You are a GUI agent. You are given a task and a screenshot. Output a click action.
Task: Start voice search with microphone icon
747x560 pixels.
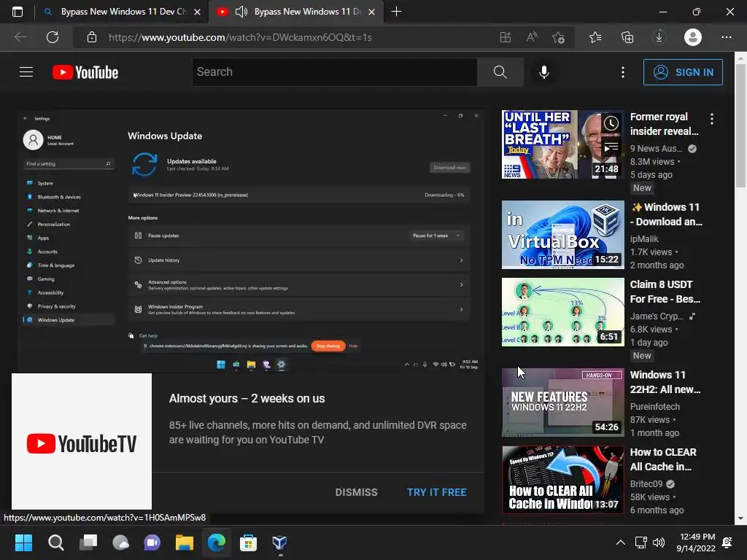(543, 72)
